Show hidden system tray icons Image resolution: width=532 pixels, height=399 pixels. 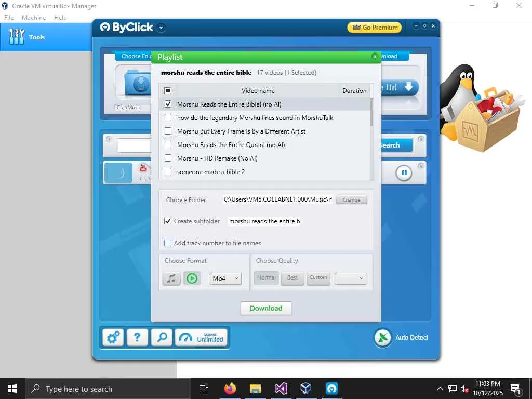pos(440,389)
